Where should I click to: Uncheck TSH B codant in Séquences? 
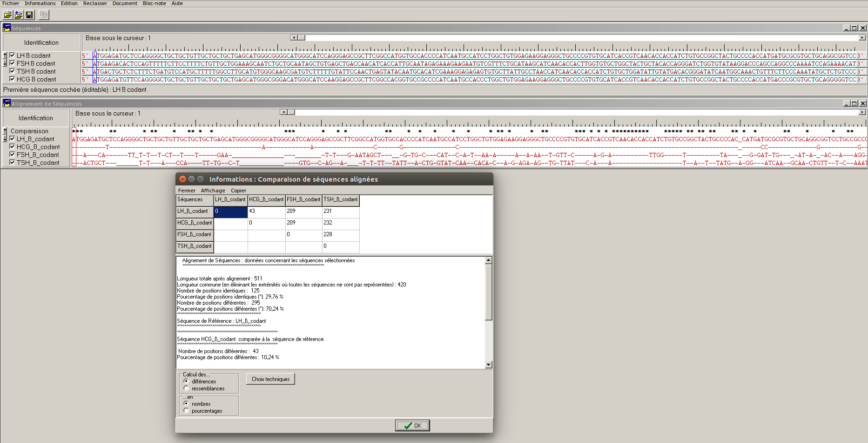pyautogui.click(x=12, y=71)
